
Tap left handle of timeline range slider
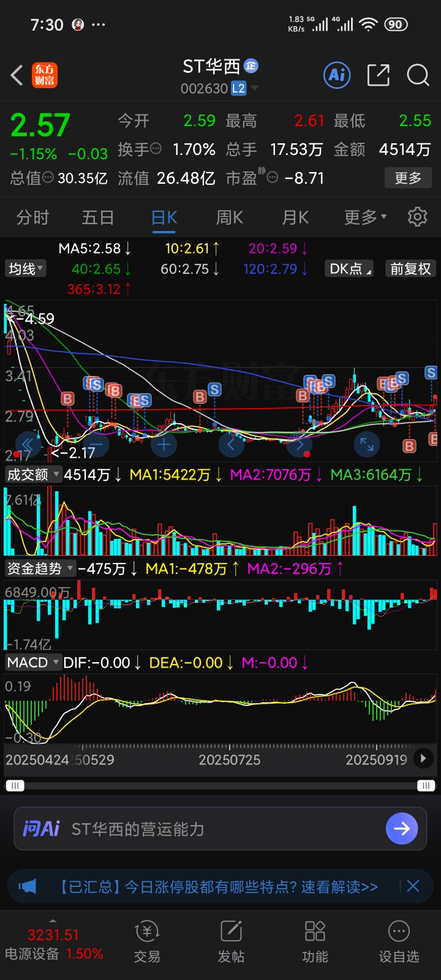pyautogui.click(x=15, y=786)
